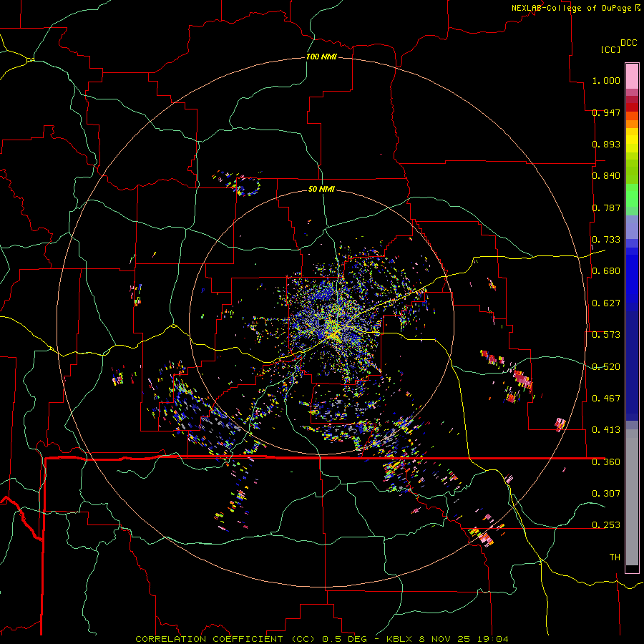The image size is (644, 644).
Task: Click the 1.000 scale value
Action: click(606, 80)
